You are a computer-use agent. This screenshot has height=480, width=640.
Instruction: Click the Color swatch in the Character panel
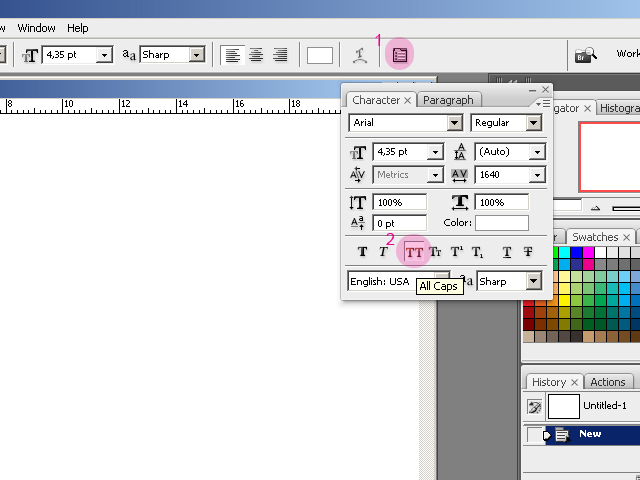coord(501,223)
